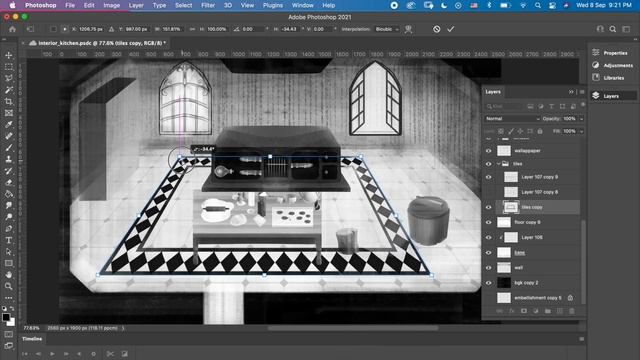Select the Paint Bucket tool
Image resolution: width=640 pixels, height=360 pixels.
pyautogui.click(x=9, y=194)
